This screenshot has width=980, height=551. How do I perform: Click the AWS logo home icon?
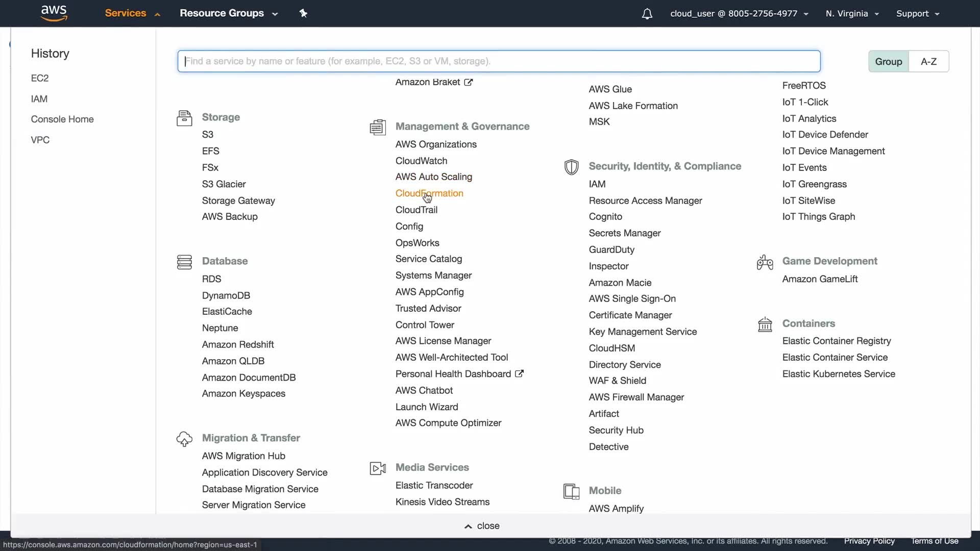[x=54, y=13]
